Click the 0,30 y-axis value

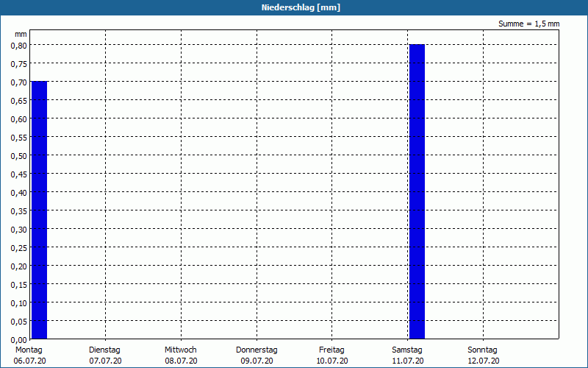coord(19,230)
